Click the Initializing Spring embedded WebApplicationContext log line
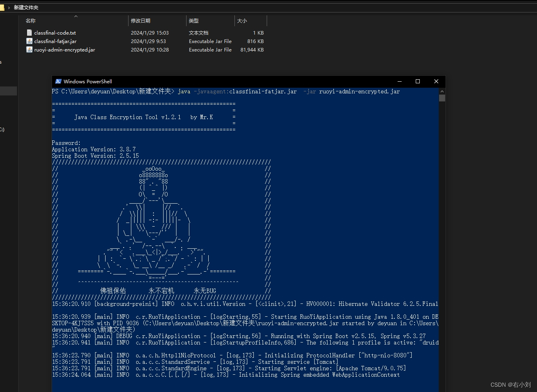 [x=226, y=375]
